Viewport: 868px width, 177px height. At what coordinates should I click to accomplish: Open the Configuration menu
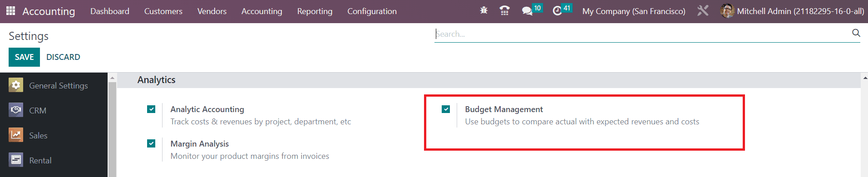pos(372,11)
